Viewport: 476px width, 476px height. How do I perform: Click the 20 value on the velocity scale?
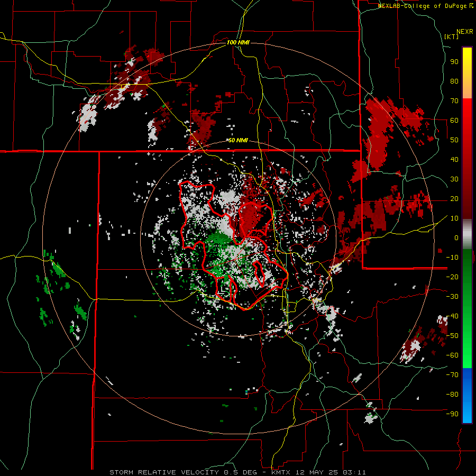pyautogui.click(x=454, y=199)
